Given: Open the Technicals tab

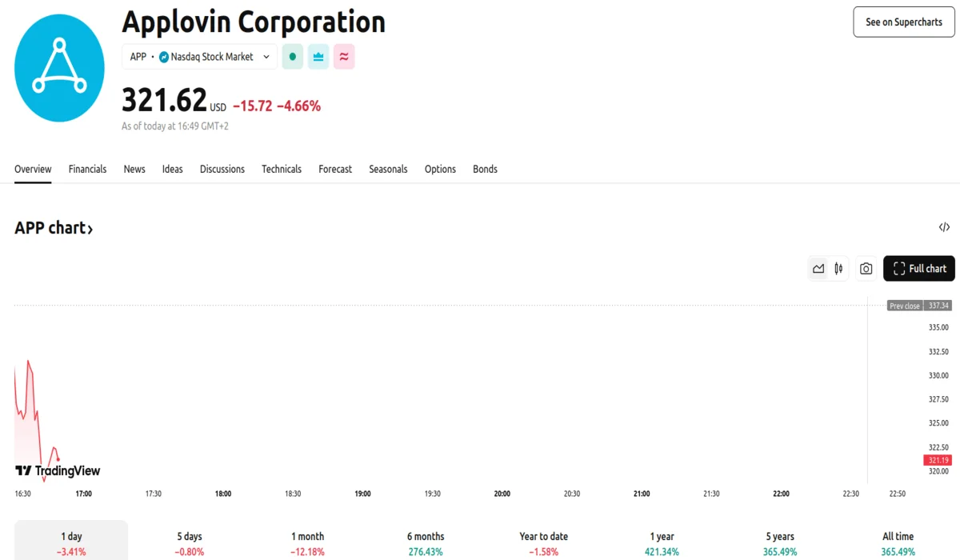Looking at the screenshot, I should pyautogui.click(x=282, y=170).
